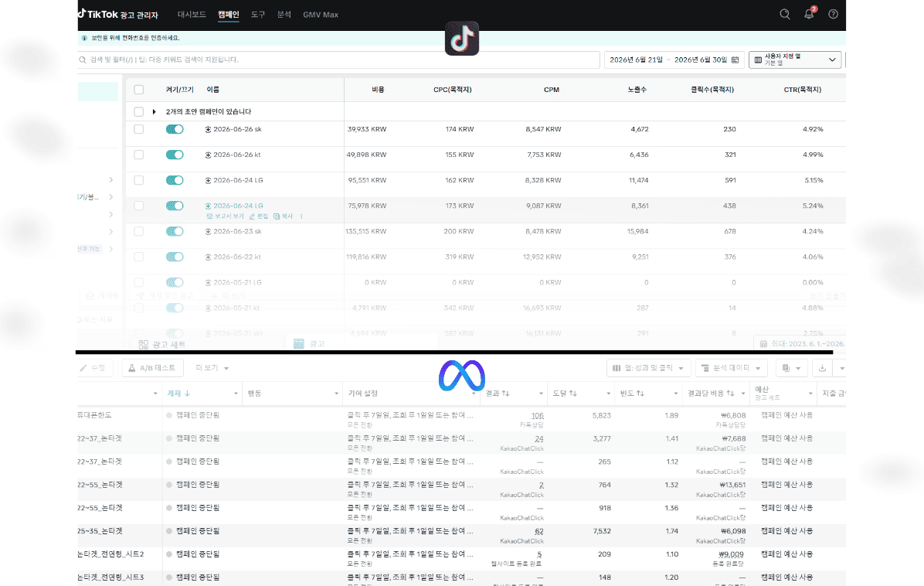924x586 pixels.
Task: Open the 분석 데이터 breakdown dropdown
Action: (x=732, y=368)
